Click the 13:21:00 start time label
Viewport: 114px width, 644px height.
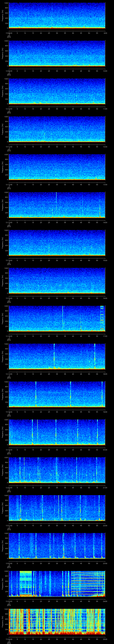click(9, 525)
